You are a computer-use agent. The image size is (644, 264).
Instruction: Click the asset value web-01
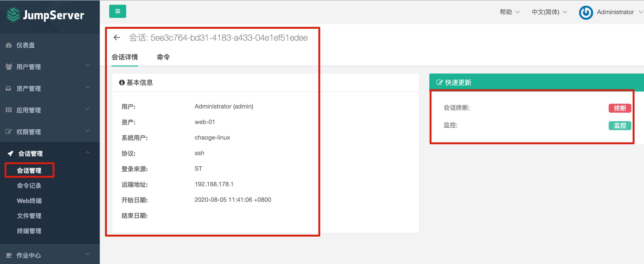205,122
